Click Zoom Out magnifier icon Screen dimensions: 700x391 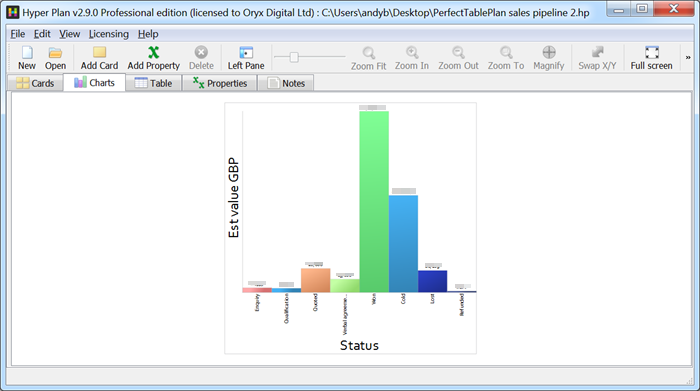click(x=458, y=58)
